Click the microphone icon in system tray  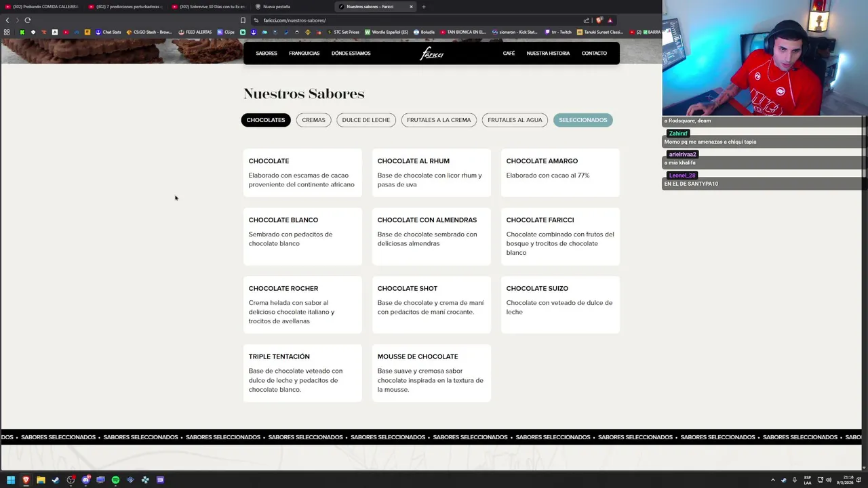pyautogui.click(x=795, y=480)
